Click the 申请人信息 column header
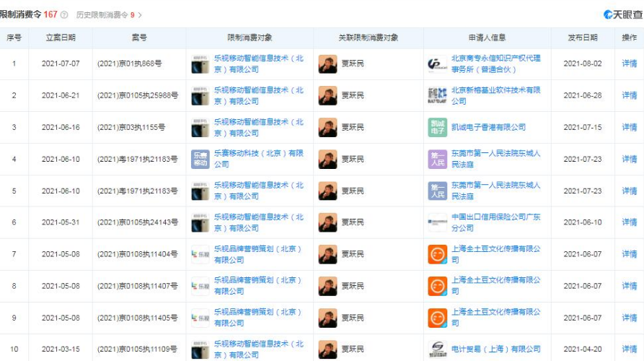 point(487,38)
